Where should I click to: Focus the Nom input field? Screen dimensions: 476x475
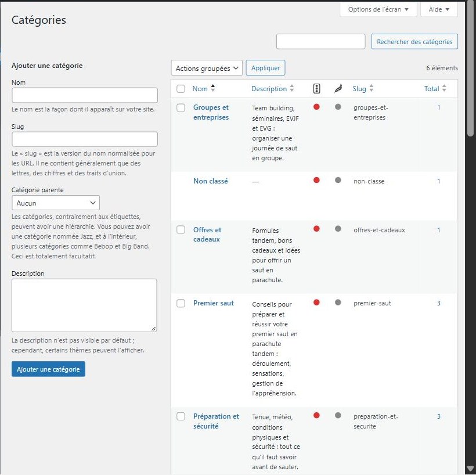85,95
